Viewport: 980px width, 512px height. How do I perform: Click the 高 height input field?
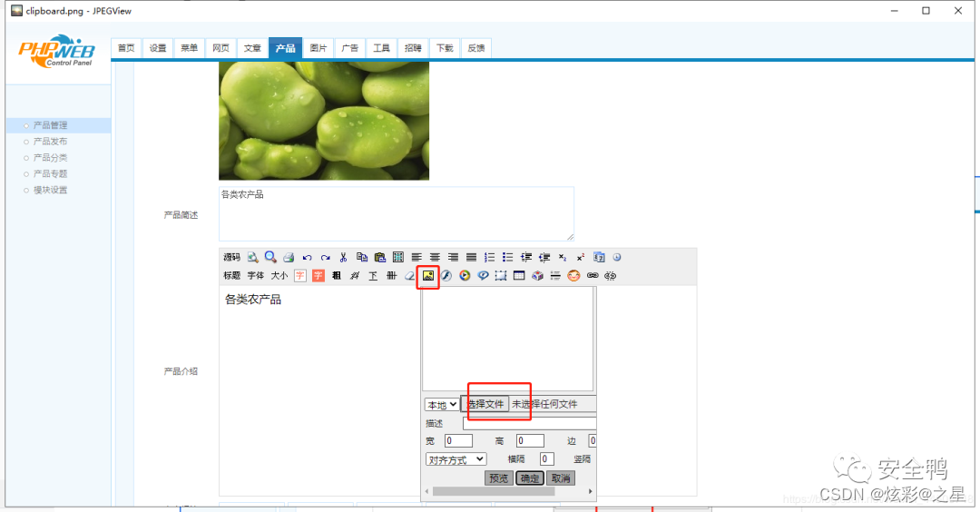point(530,440)
